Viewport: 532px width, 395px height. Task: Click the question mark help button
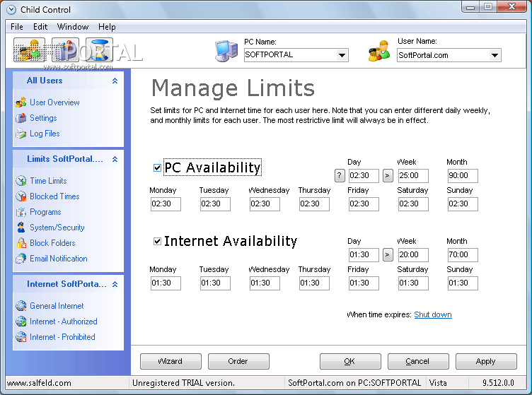[x=340, y=175]
